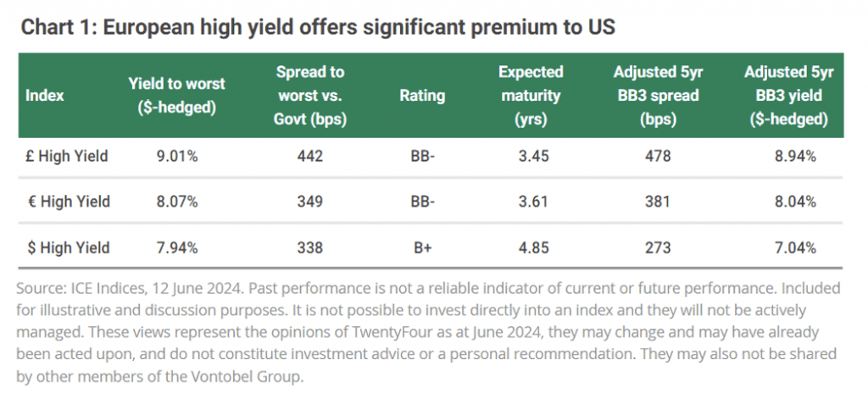
Task: Click the 8.07% yield to worst value
Action: [x=175, y=202]
